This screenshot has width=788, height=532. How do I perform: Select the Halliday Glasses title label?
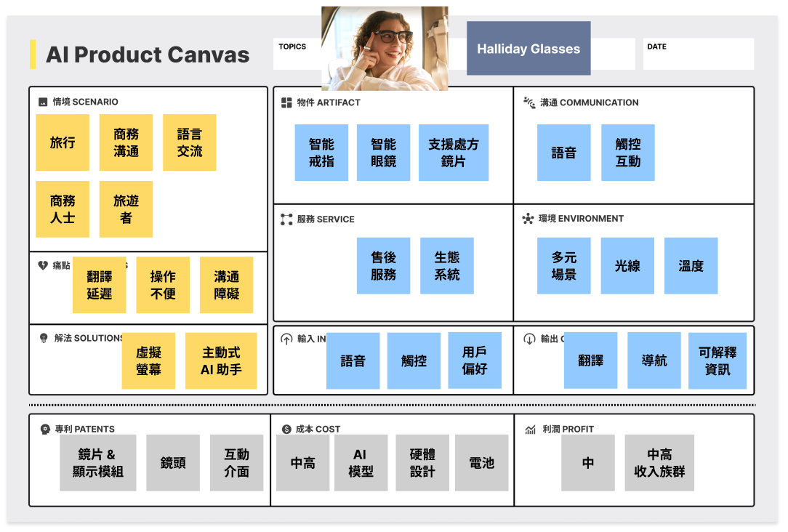pyautogui.click(x=528, y=48)
